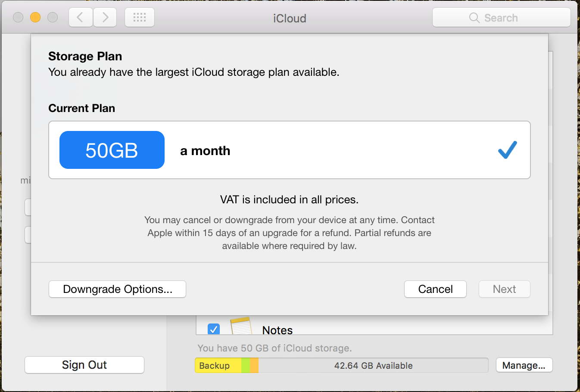Click the Current Plan heading
This screenshot has width=580, height=392.
tap(81, 108)
